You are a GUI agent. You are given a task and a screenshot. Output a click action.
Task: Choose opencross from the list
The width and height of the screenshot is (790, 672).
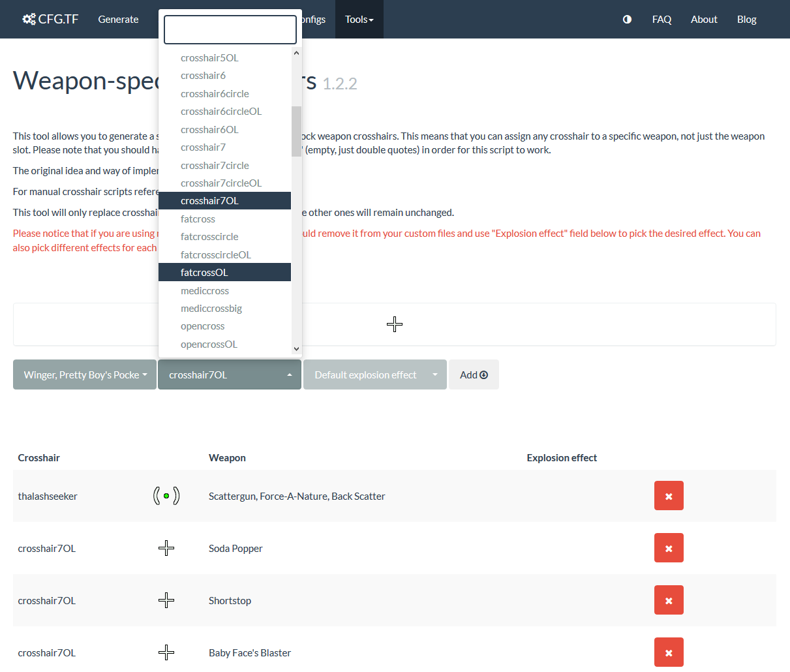click(x=224, y=326)
